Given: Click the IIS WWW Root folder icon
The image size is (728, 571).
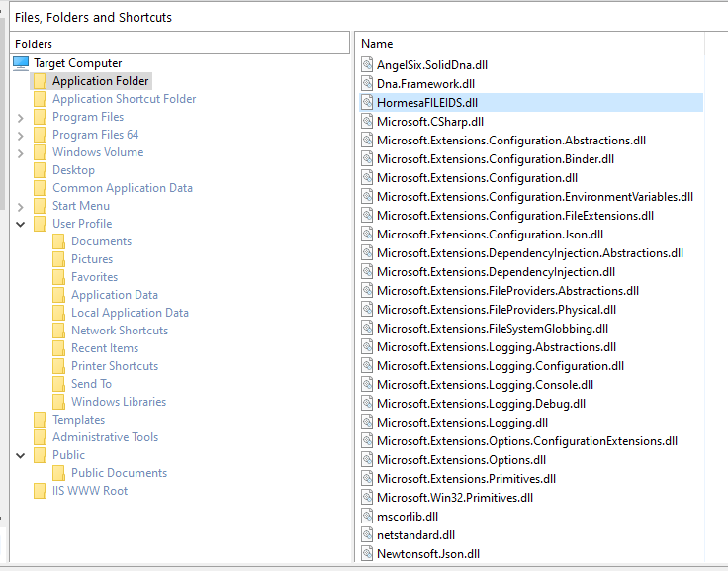Looking at the screenshot, I should [x=41, y=491].
